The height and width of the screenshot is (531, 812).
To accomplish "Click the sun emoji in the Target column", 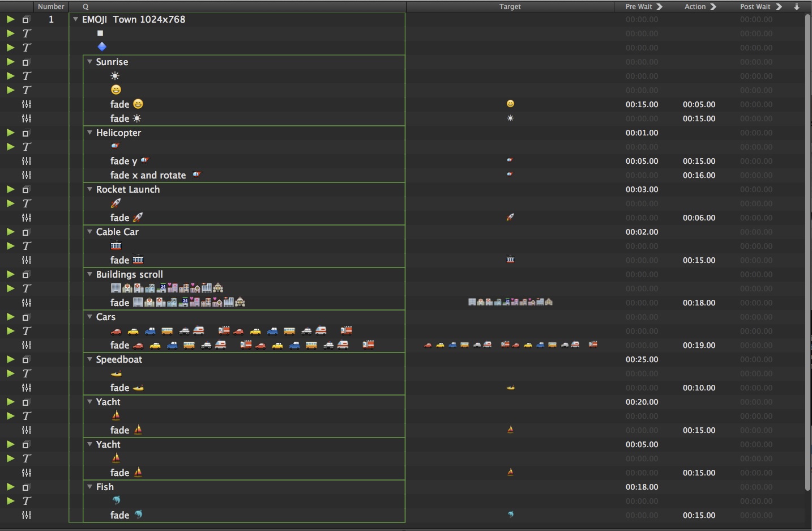I will click(510, 118).
